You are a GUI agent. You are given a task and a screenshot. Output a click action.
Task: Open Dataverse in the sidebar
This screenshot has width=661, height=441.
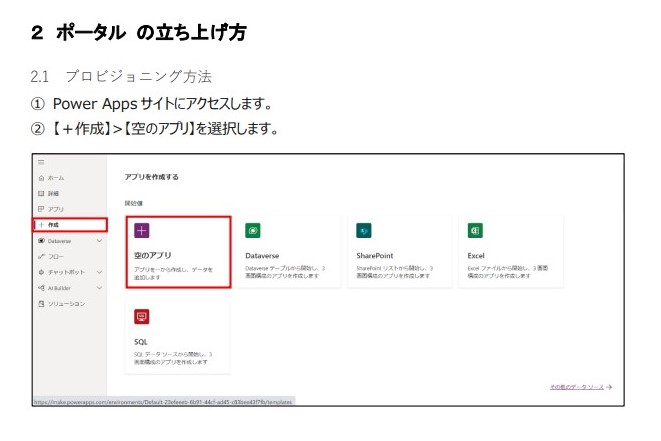(x=59, y=241)
